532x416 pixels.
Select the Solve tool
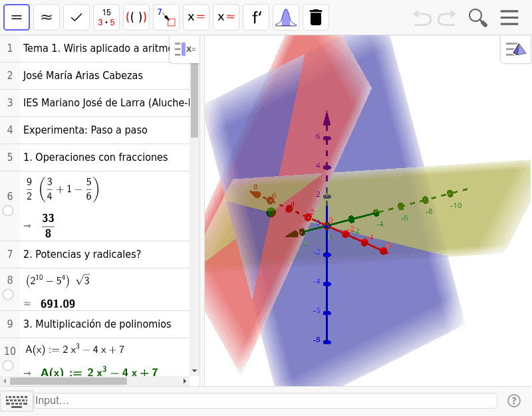[x=196, y=17]
